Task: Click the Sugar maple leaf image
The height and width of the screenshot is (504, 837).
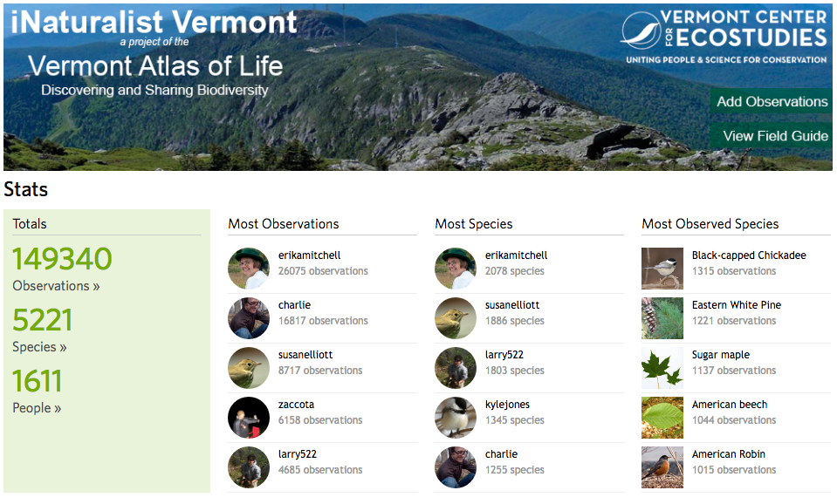Action: tap(662, 368)
